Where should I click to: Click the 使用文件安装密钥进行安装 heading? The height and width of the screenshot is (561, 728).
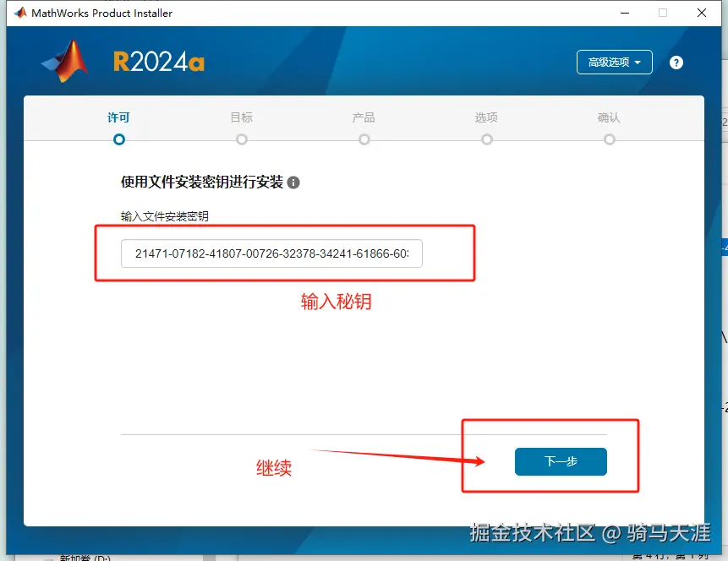pyautogui.click(x=202, y=182)
